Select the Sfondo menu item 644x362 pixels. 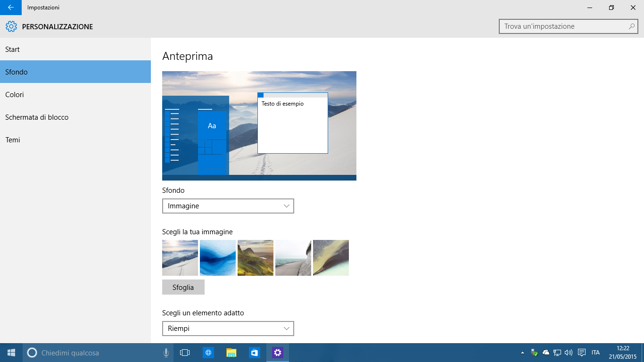pyautogui.click(x=75, y=72)
